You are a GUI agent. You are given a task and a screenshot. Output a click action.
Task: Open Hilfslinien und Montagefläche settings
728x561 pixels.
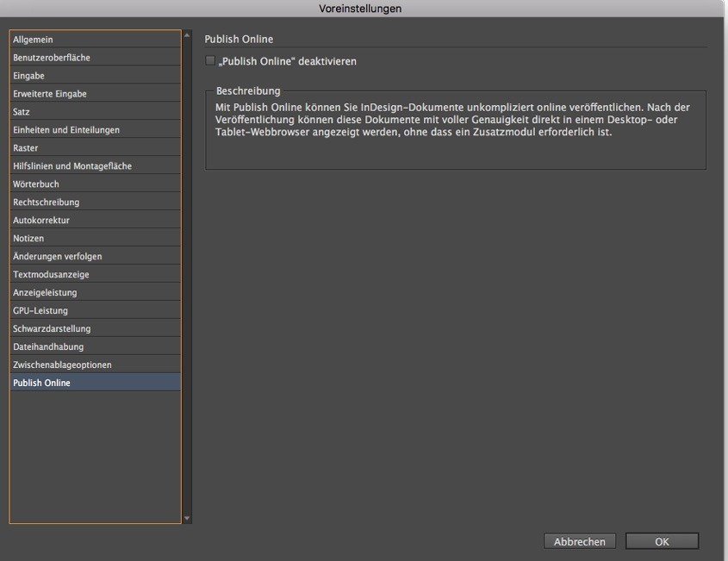tap(95, 166)
